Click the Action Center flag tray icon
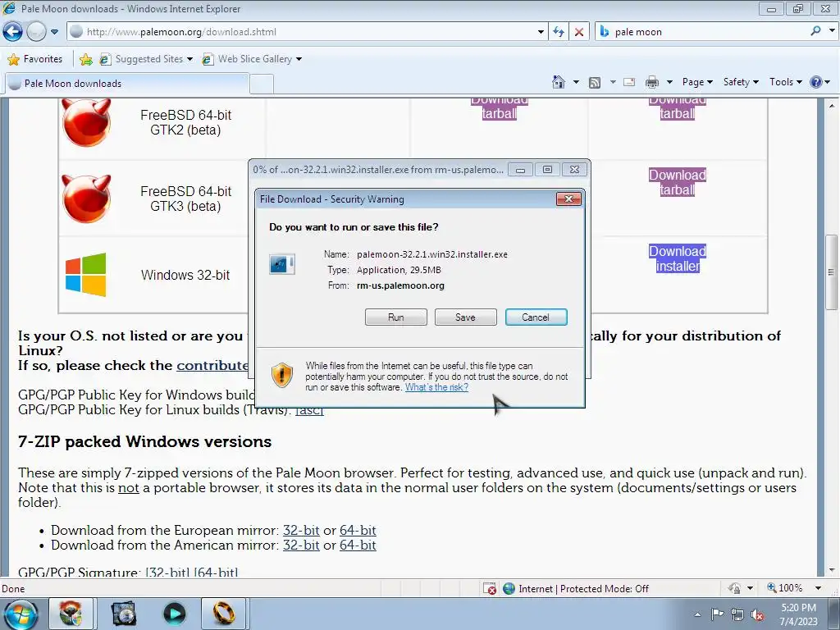 (x=717, y=614)
